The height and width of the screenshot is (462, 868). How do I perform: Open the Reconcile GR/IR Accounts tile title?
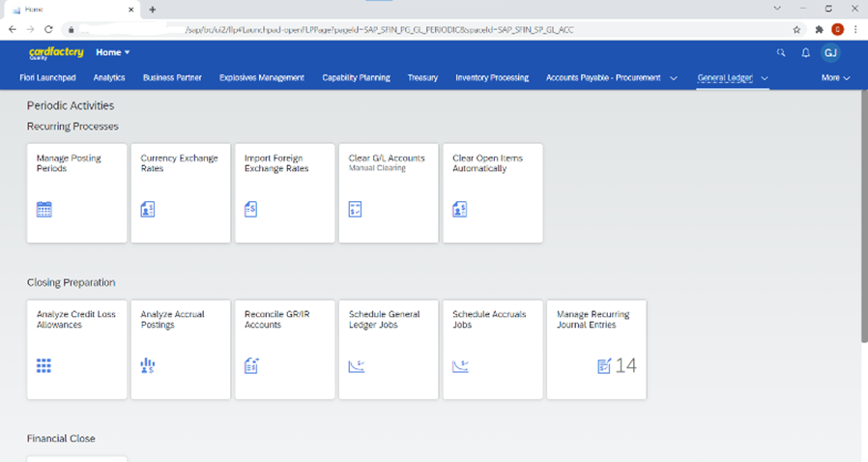[x=276, y=319]
